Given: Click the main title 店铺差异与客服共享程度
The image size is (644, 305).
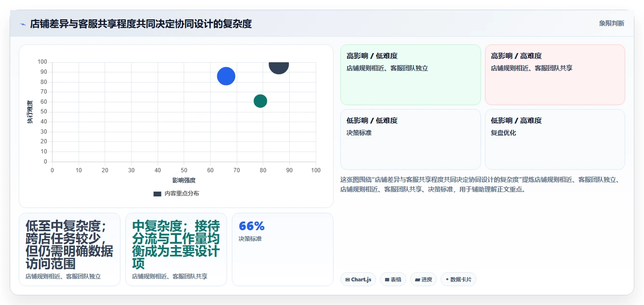Looking at the screenshot, I should pos(141,24).
